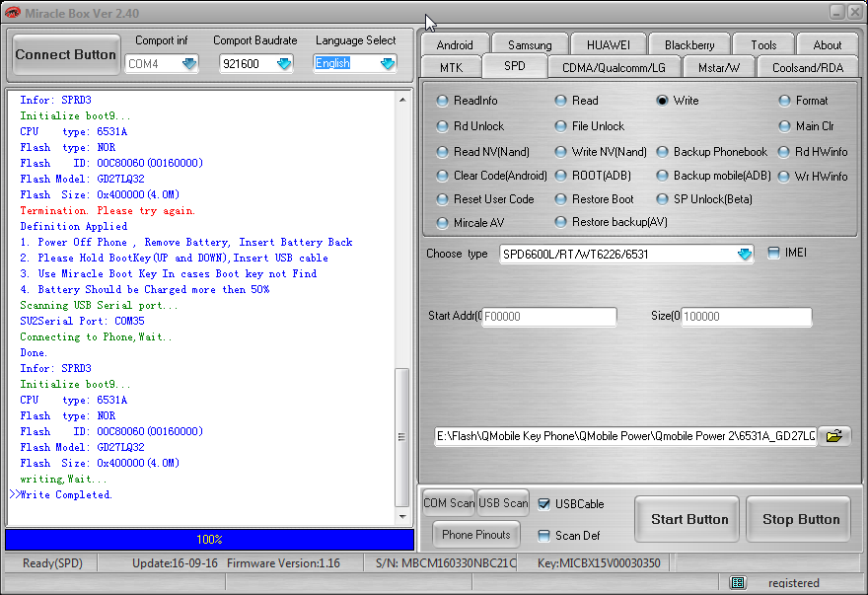The width and height of the screenshot is (868, 595).
Task: Click the 'registered' status bar text
Action: click(x=793, y=583)
